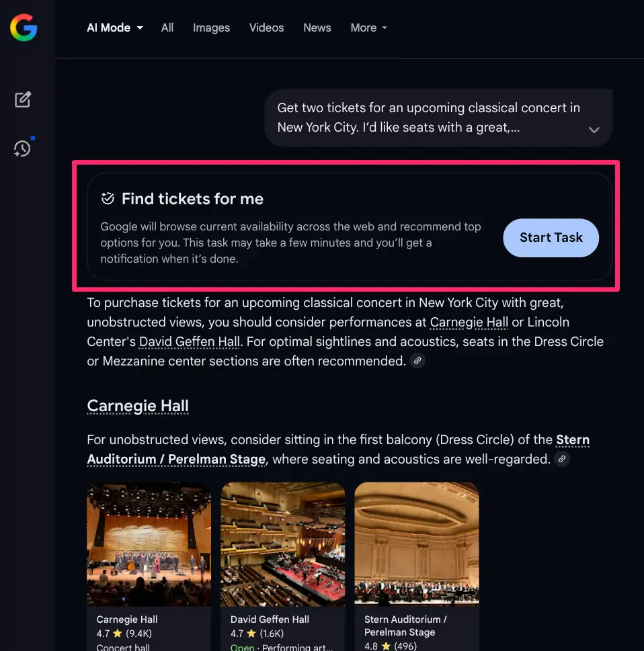
Task: Switch to the All results tab
Action: point(167,28)
